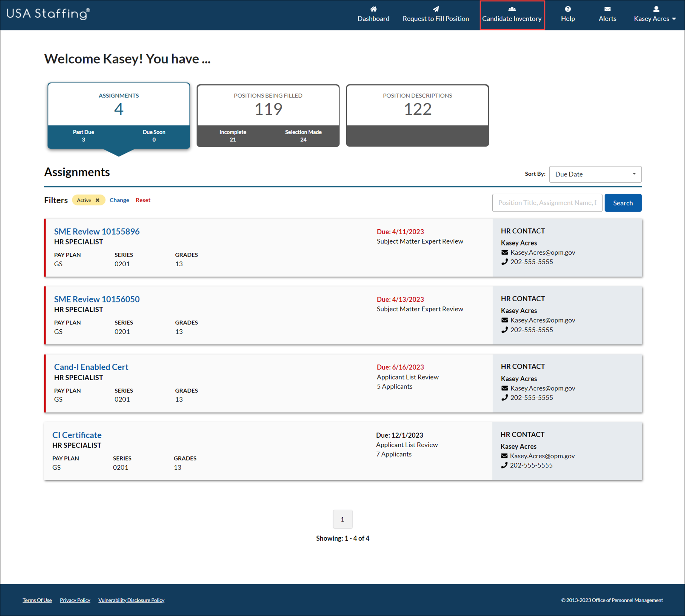Open the Due Date sort dropdown

click(x=595, y=174)
